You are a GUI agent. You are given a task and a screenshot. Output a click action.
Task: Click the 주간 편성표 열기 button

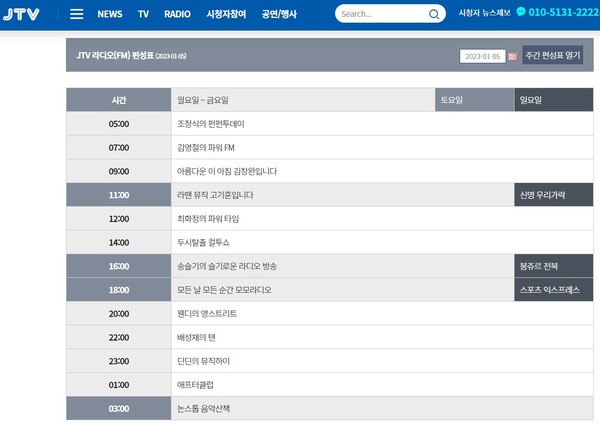click(553, 55)
